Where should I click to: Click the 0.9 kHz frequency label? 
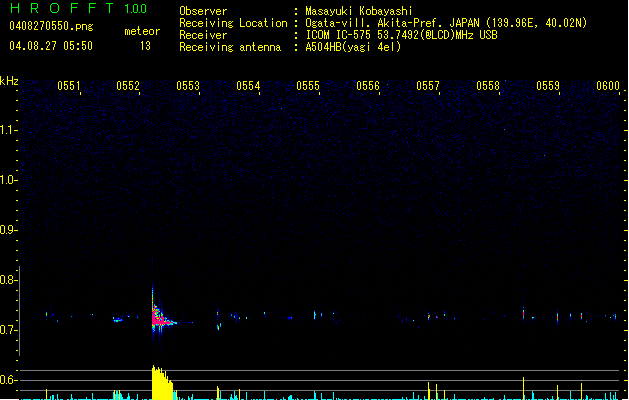(x=8, y=230)
